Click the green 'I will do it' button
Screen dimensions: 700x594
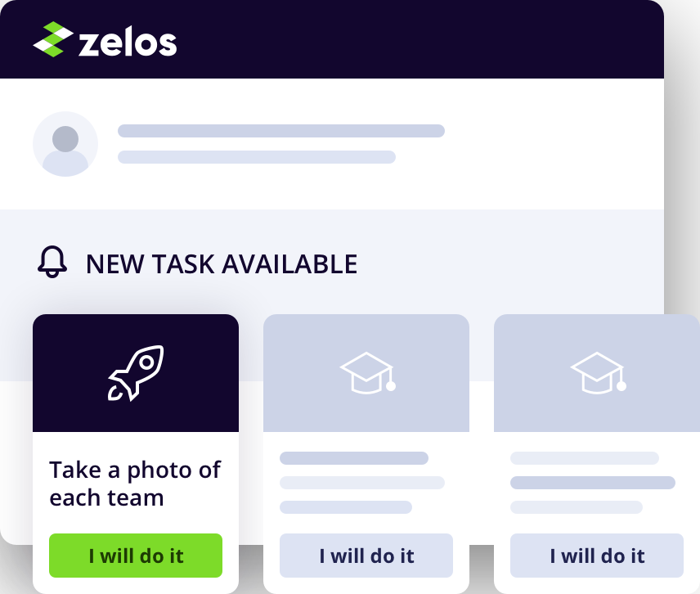click(x=135, y=555)
